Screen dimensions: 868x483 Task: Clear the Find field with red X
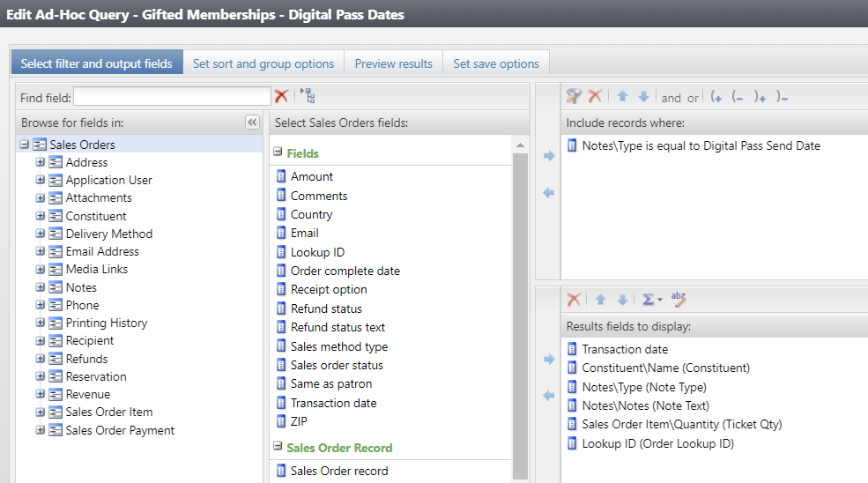click(x=281, y=96)
